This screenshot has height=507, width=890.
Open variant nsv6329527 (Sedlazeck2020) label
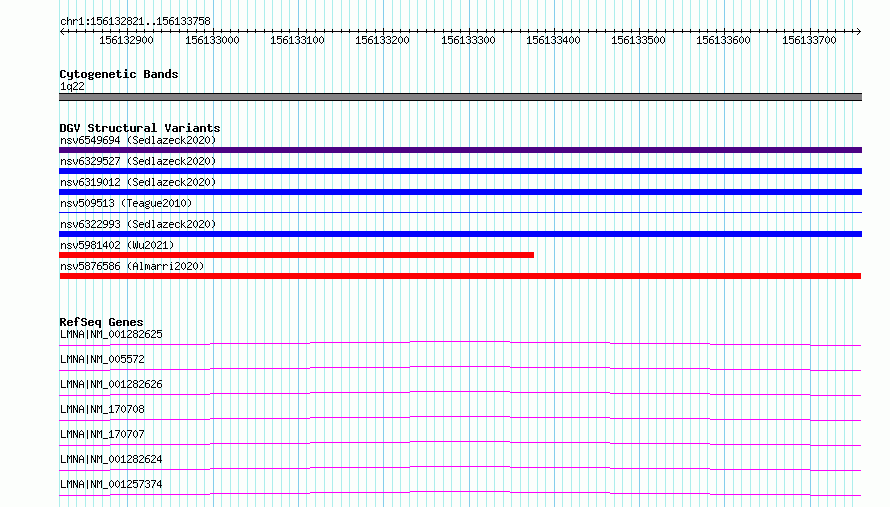point(138,161)
